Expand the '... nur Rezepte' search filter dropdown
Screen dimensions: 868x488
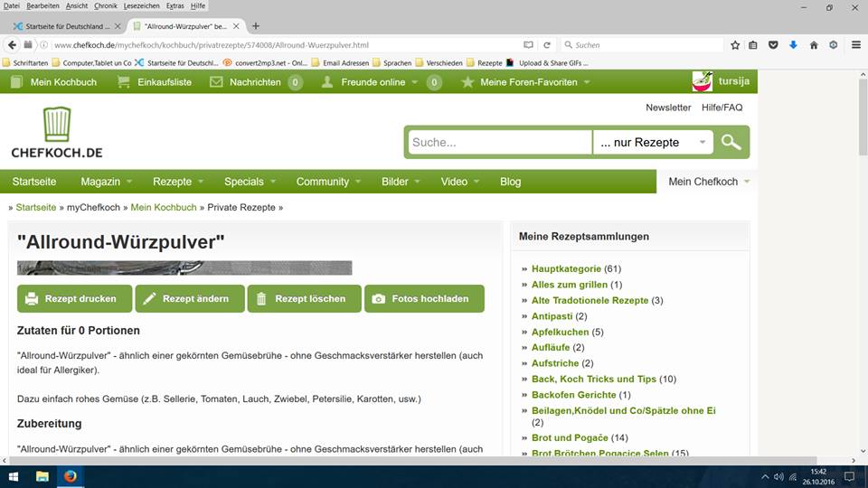click(652, 143)
